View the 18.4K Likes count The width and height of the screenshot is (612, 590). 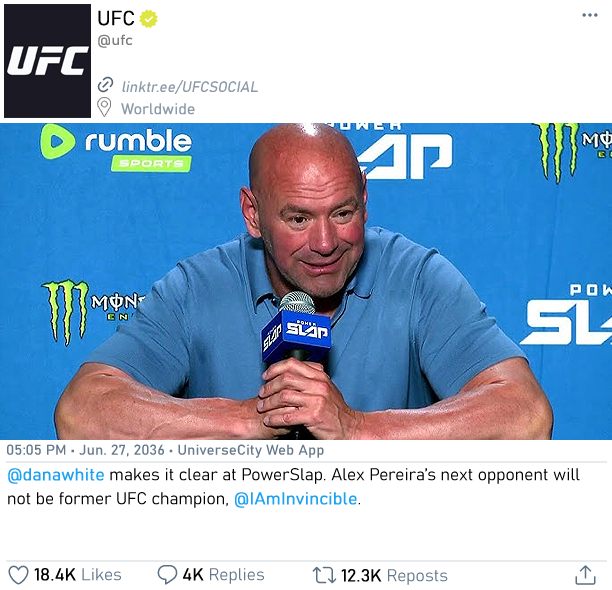pyautogui.click(x=78, y=575)
